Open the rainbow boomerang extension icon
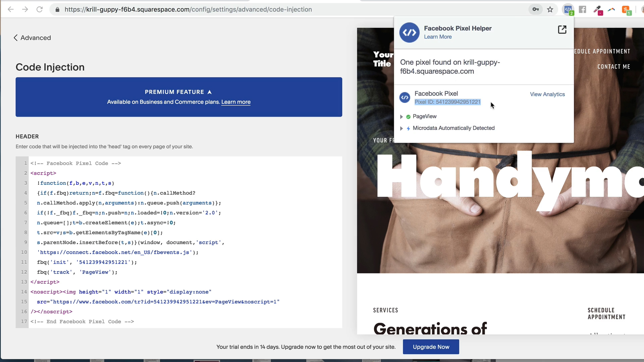 coord(611,9)
